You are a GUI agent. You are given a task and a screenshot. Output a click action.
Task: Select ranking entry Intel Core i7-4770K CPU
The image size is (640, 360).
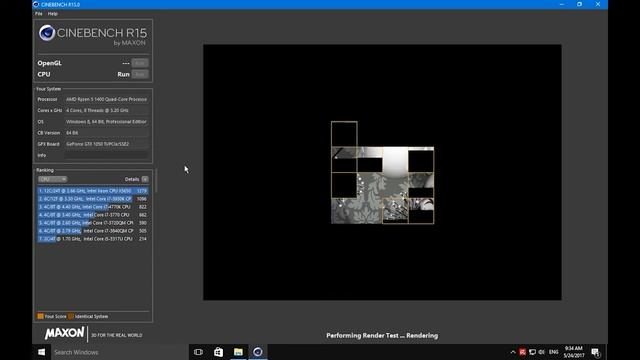coord(93,207)
